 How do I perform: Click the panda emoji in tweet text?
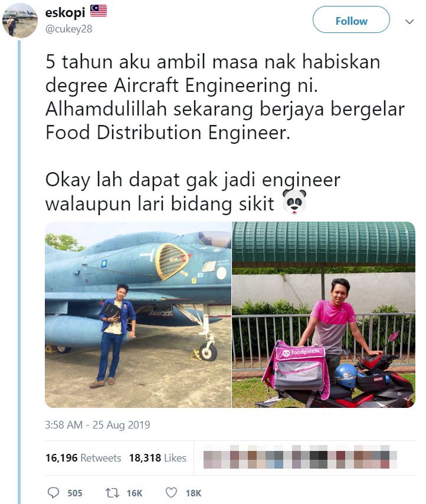click(294, 202)
